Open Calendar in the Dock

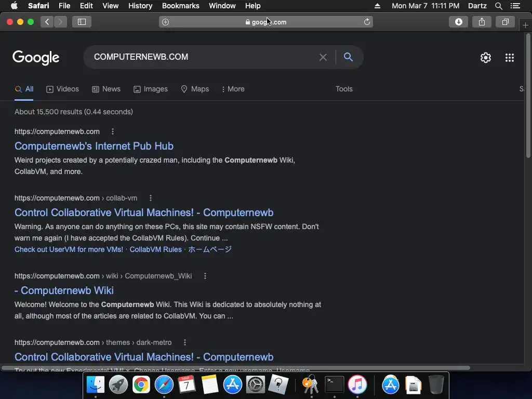pyautogui.click(x=187, y=384)
